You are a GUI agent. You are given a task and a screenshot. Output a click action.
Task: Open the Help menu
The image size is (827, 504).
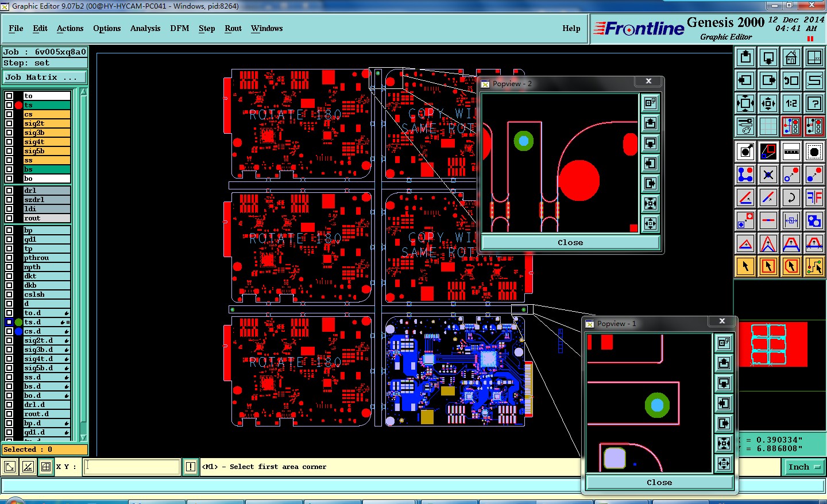571,28
